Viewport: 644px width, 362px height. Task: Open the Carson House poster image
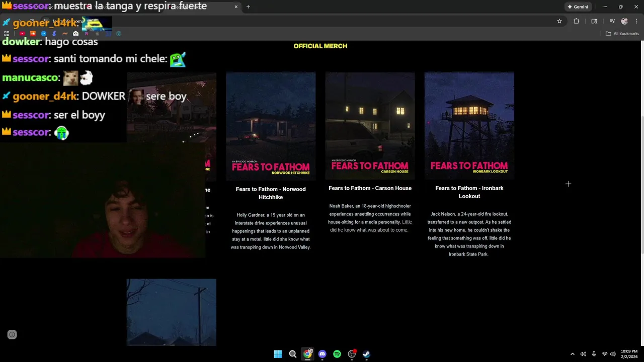[370, 126]
